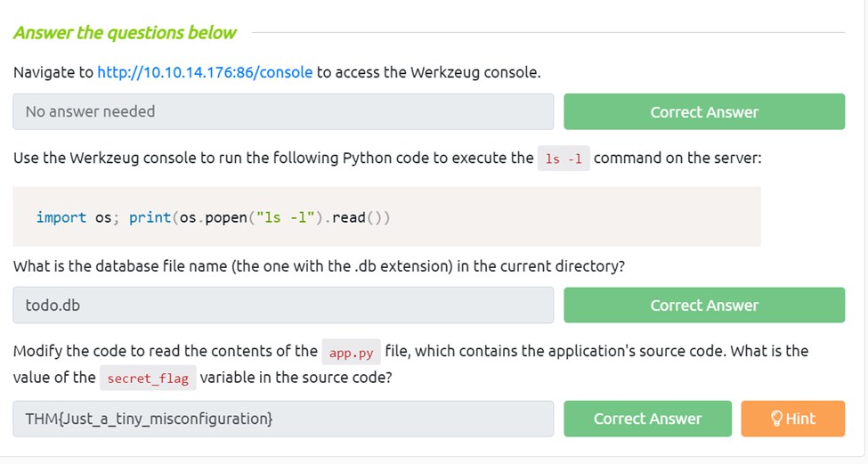Viewport: 868px width, 464px height.
Task: Click the THM{Just_a_tiny_misconfiguration} answer field
Action: (283, 419)
